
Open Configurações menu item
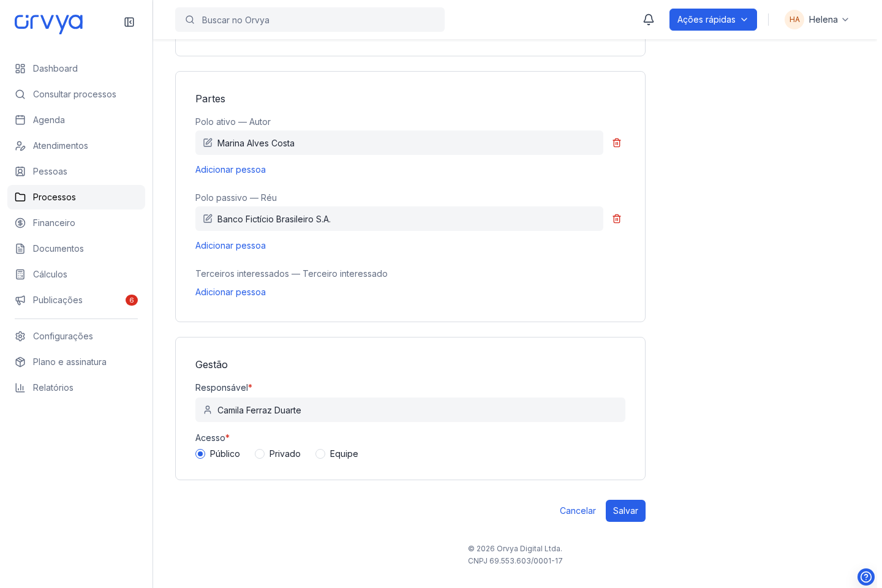(x=76, y=336)
